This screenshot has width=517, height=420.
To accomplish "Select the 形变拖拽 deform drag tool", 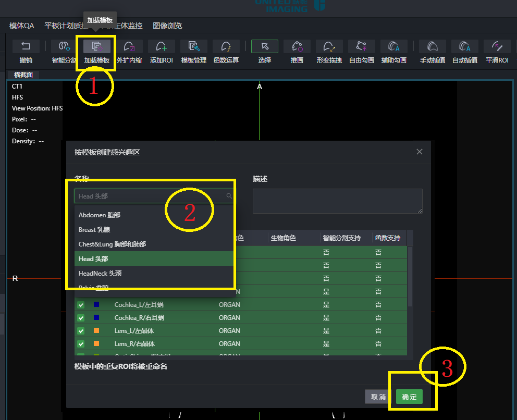I will 329,52.
